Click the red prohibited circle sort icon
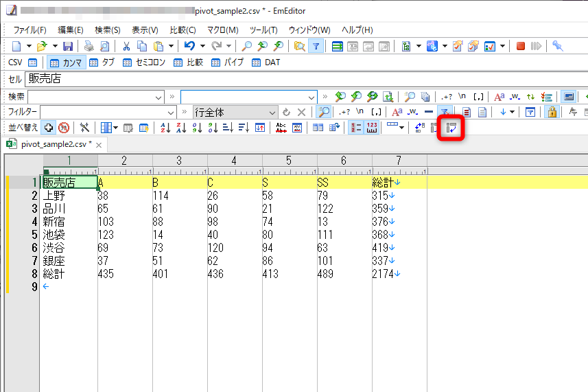 pos(64,128)
